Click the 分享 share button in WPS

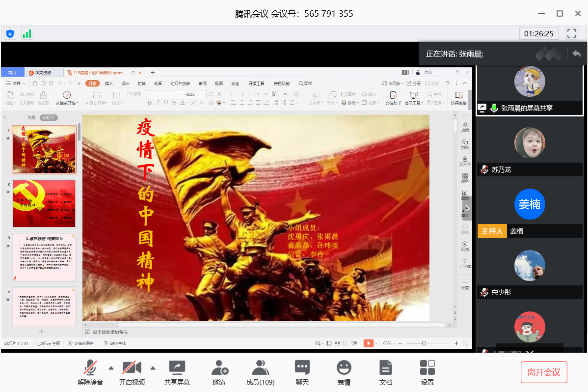pyautogui.click(x=414, y=84)
